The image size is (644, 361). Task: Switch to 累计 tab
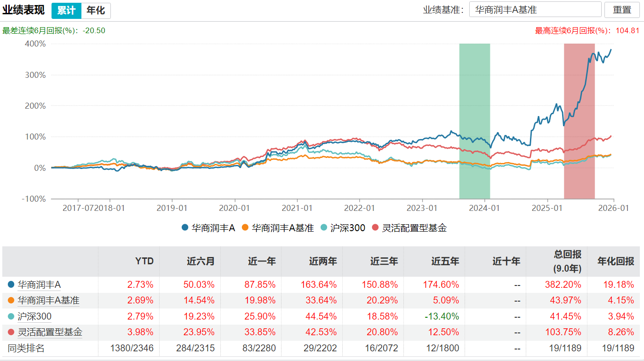coord(66,10)
